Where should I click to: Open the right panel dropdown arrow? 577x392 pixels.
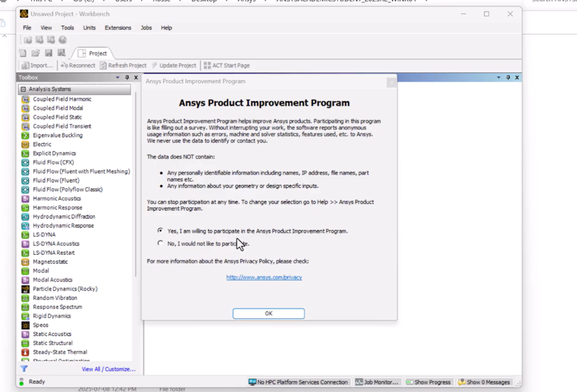[x=499, y=78]
